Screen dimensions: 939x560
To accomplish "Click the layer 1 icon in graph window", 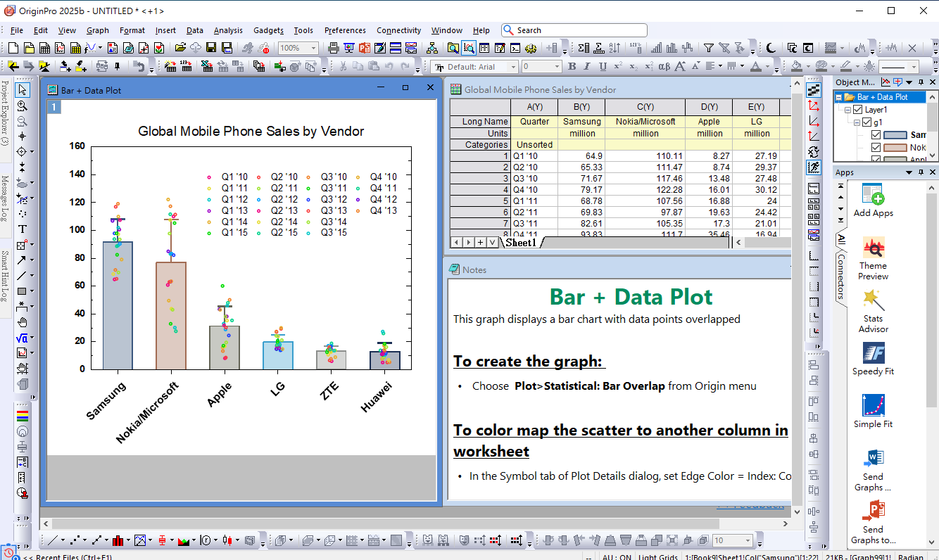I will click(54, 107).
